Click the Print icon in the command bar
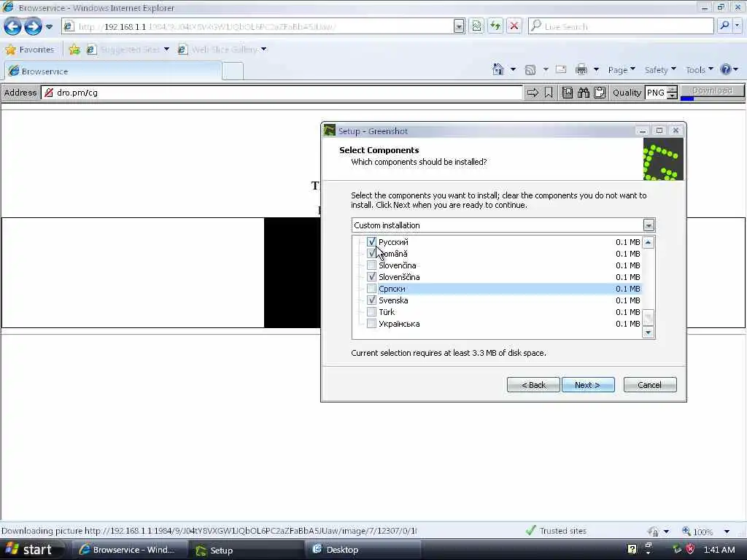The image size is (747, 560). 581,69
